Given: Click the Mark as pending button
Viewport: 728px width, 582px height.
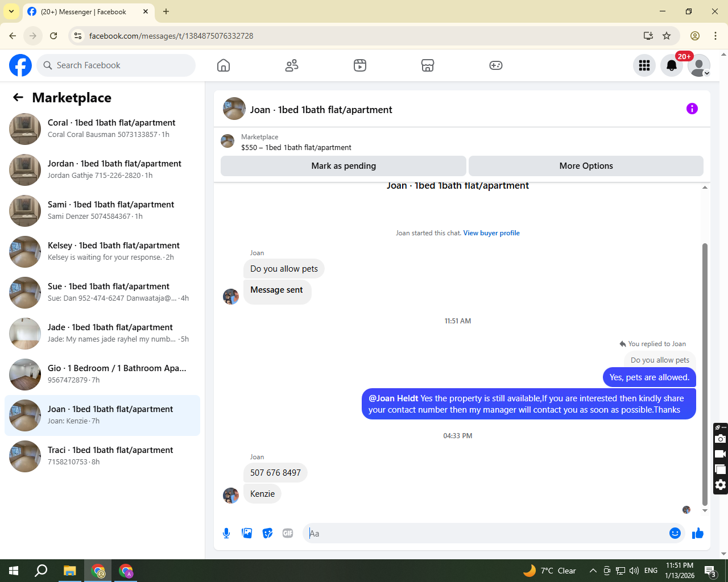Looking at the screenshot, I should [344, 166].
